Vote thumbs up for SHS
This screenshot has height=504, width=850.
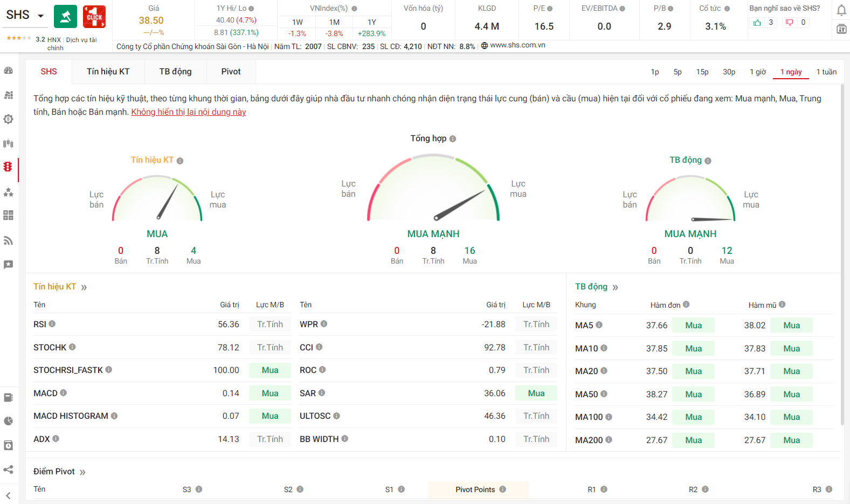[x=757, y=23]
